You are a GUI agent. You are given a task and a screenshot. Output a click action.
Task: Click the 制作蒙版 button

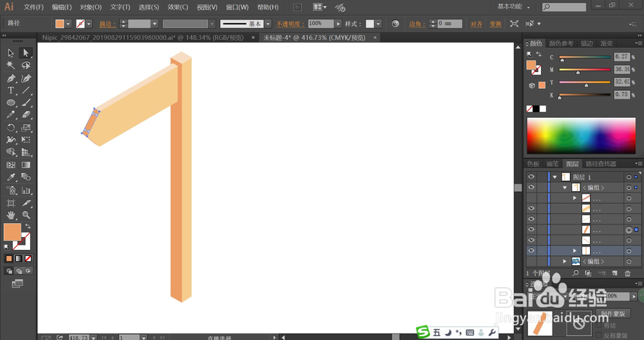tap(613, 314)
